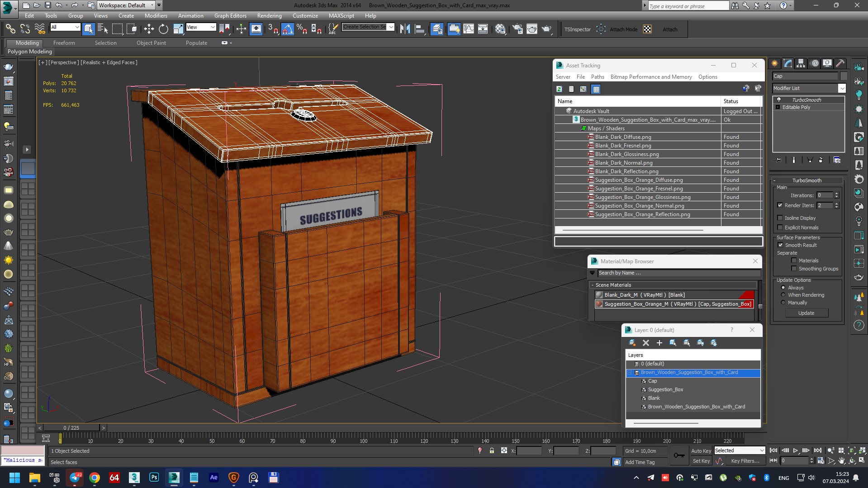Check Separate by Smoothing Groups option
868x488 pixels.
[794, 269]
